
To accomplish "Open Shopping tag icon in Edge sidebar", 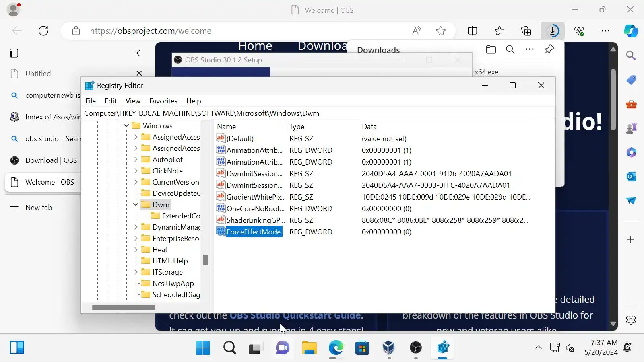I will click(631, 80).
